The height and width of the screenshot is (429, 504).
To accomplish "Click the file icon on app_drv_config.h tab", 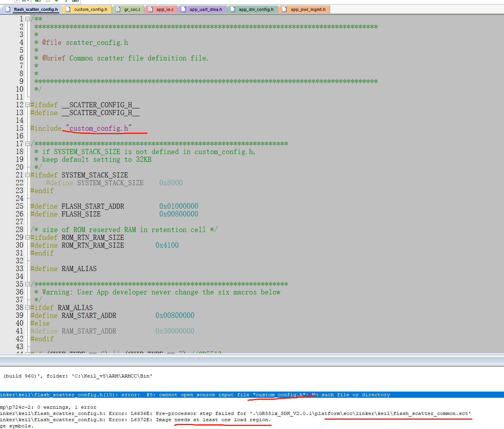I will 233,9.
